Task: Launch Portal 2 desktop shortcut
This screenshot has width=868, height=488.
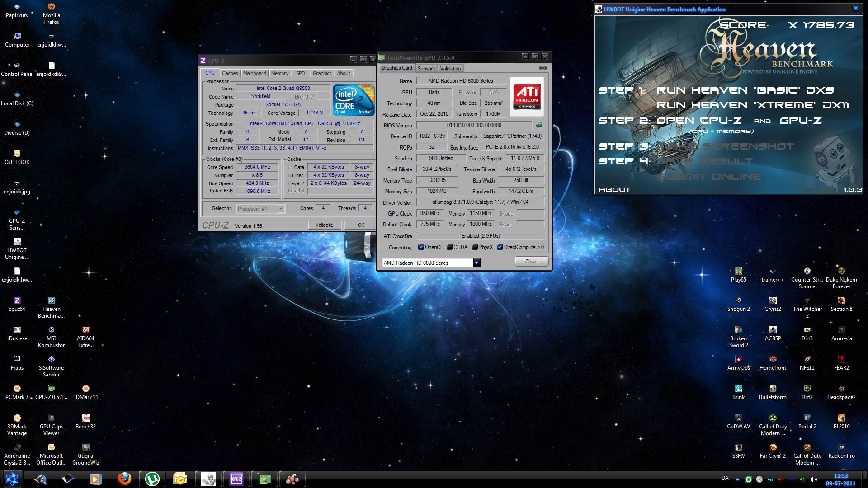Action: (x=807, y=422)
